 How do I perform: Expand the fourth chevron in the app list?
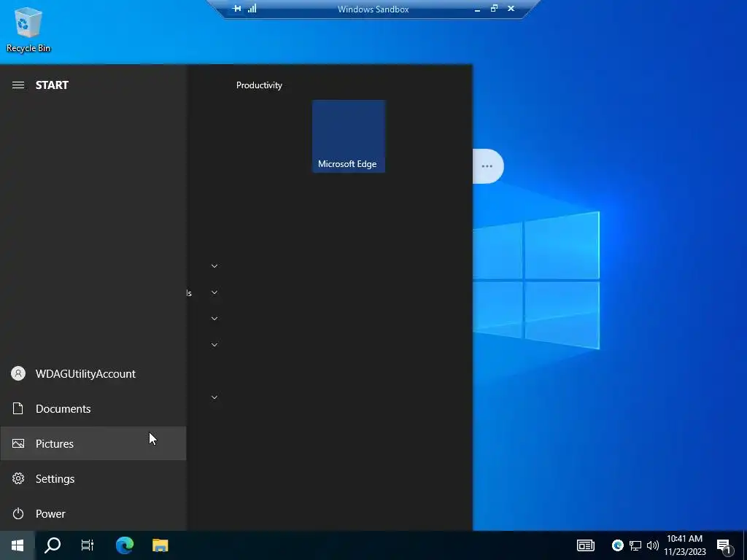coord(214,345)
